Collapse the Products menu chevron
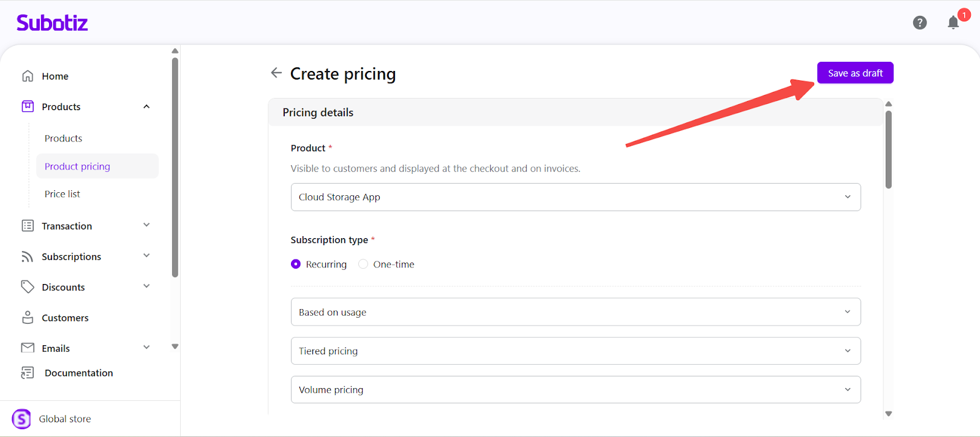 pyautogui.click(x=146, y=106)
